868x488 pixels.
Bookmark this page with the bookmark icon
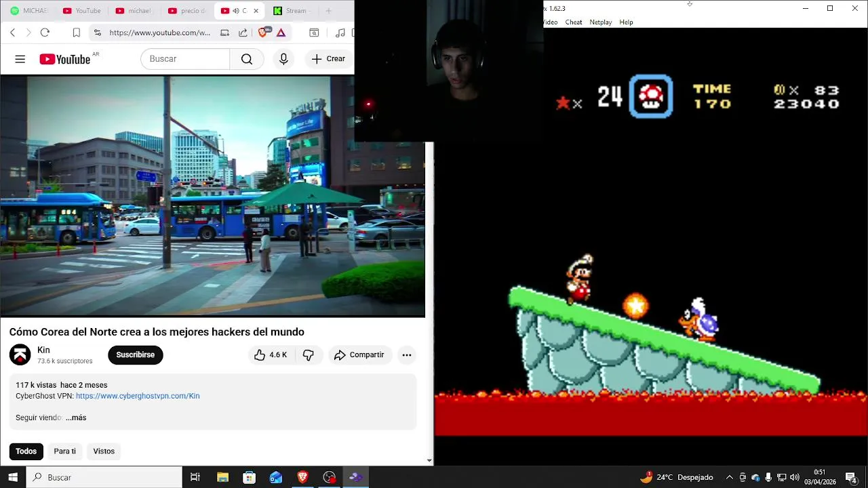click(76, 33)
